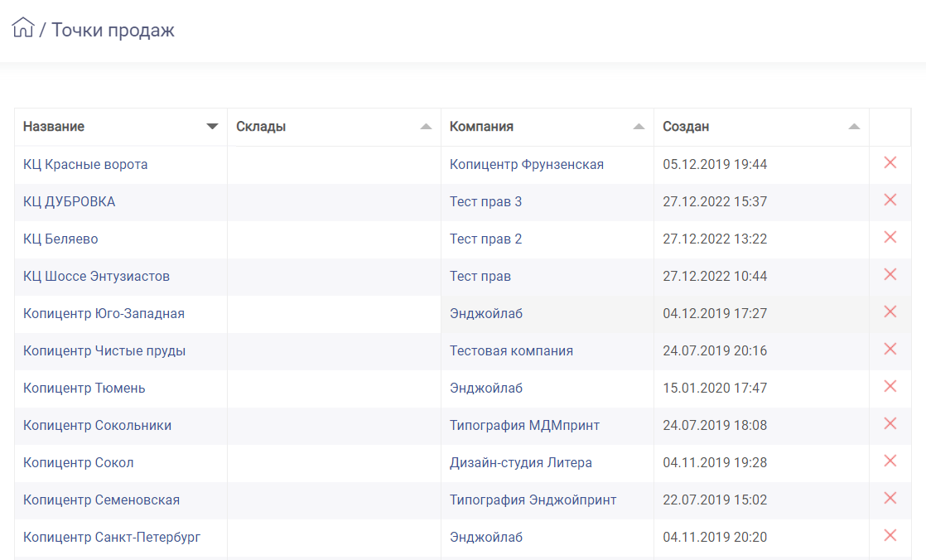Open company Тест прав 2
926x560 pixels.
point(485,239)
